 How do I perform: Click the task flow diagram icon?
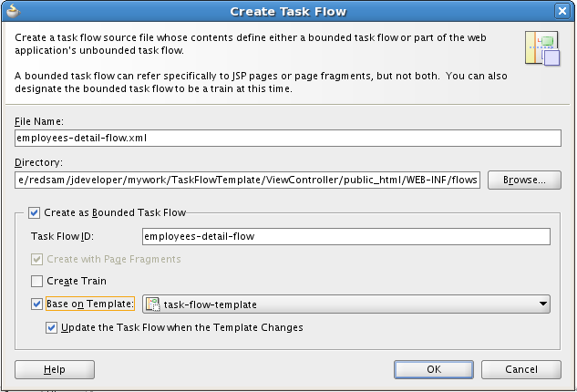[542, 48]
